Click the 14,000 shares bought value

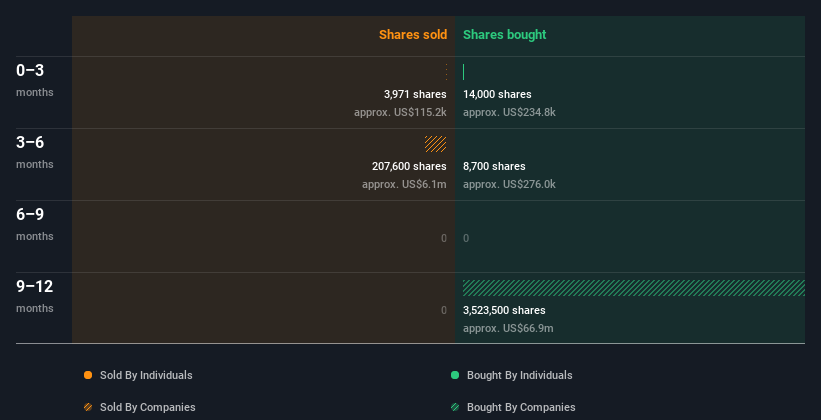[497, 94]
